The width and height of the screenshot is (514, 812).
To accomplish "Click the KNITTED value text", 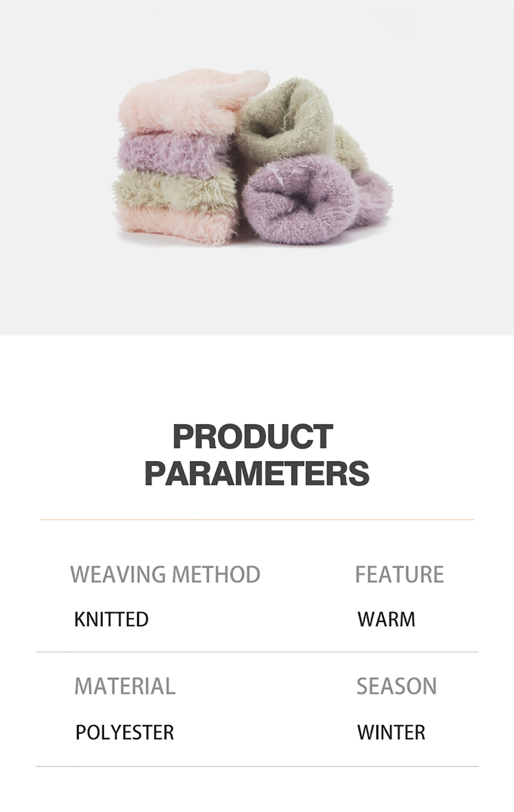I will click(111, 619).
